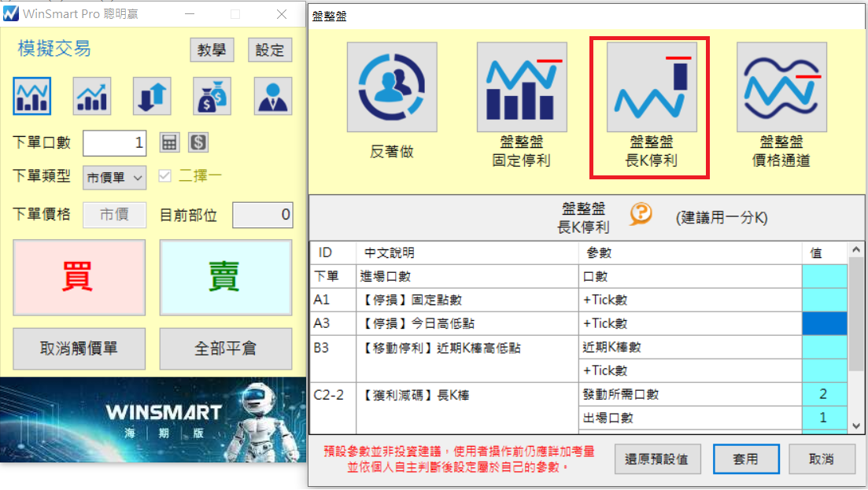Select the 盤整盤 價格通道 strategy icon

tap(781, 87)
